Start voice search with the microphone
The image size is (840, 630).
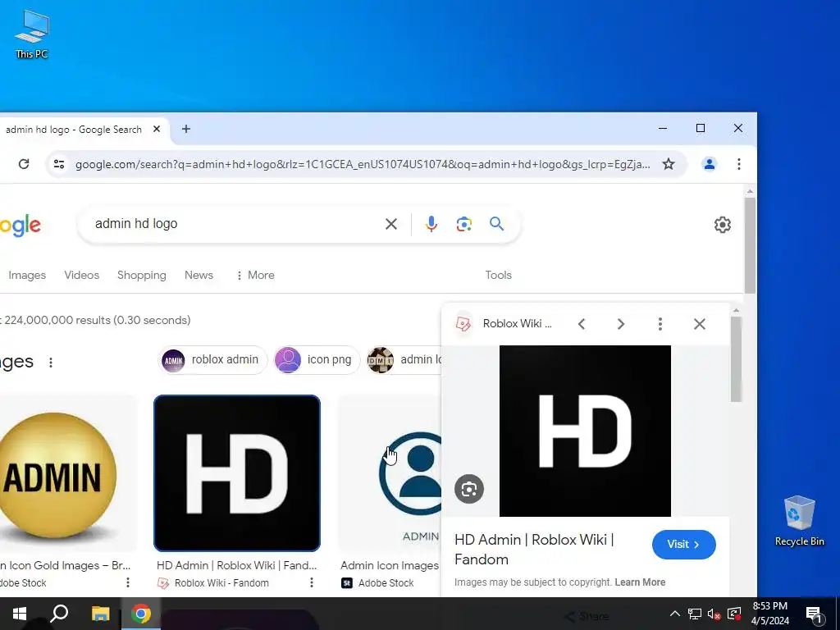pos(431,224)
